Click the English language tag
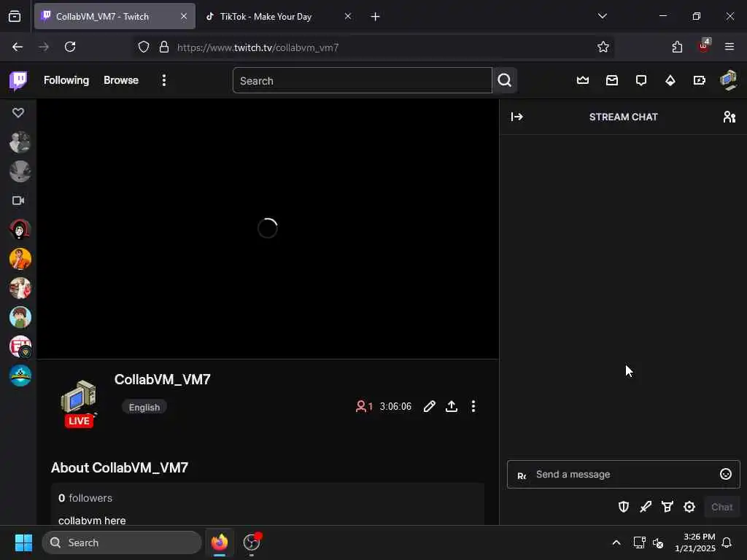Screen dimensions: 747x560 (144, 407)
